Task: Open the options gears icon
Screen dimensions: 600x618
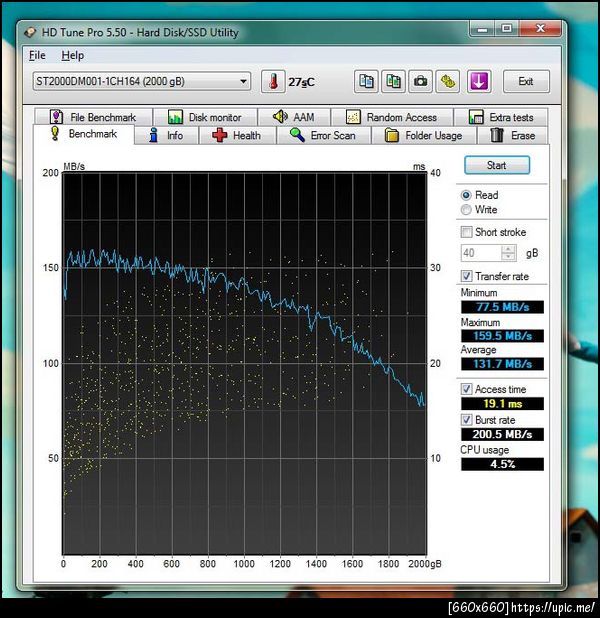Action: click(447, 82)
